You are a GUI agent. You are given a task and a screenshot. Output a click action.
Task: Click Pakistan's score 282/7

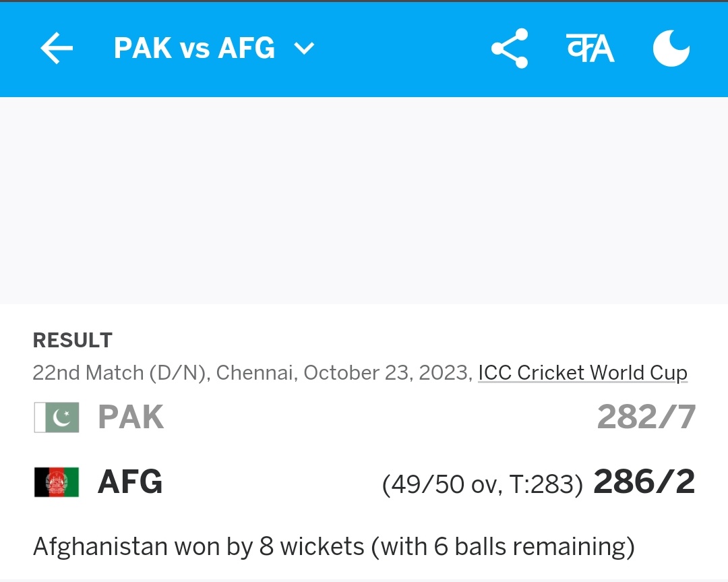pyautogui.click(x=646, y=417)
